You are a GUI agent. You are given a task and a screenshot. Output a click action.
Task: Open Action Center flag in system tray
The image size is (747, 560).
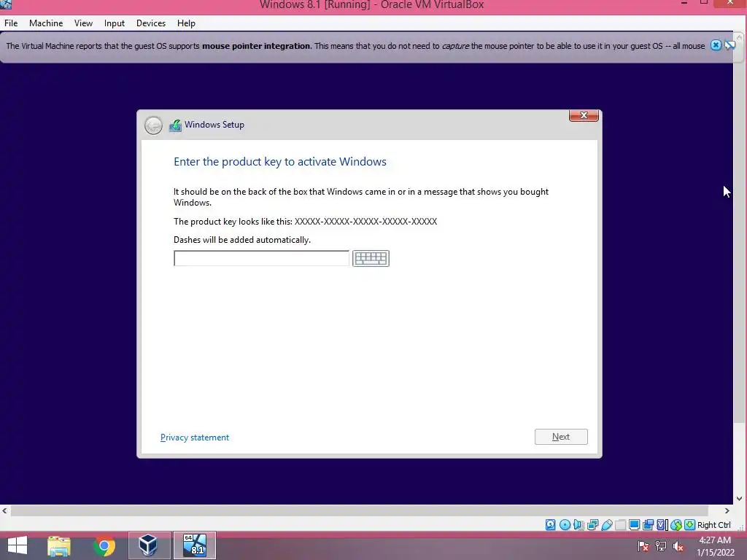click(643, 546)
